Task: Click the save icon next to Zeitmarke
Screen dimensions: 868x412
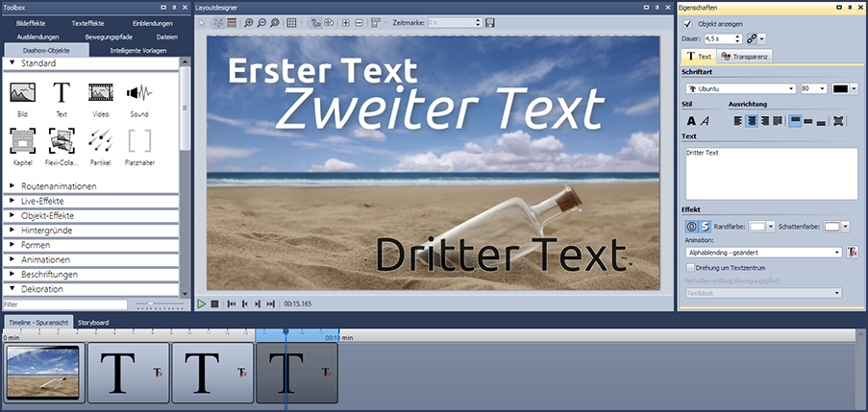Action: coord(490,23)
